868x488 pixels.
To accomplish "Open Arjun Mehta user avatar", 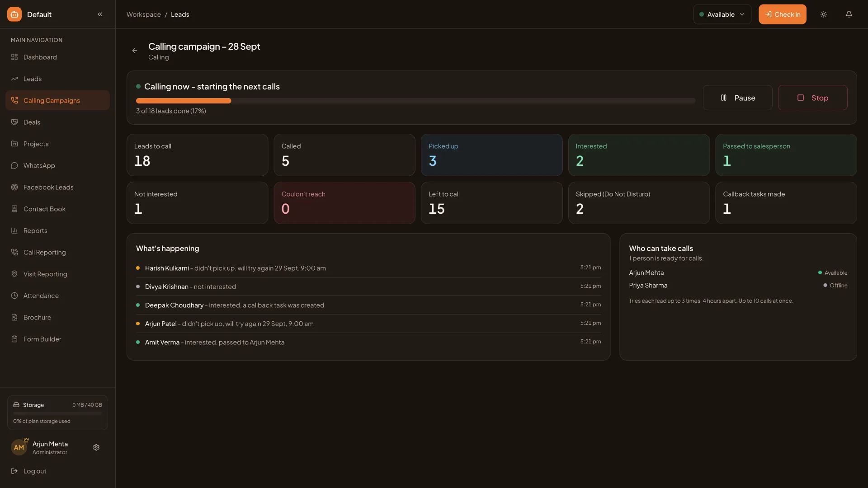I will 19,447.
